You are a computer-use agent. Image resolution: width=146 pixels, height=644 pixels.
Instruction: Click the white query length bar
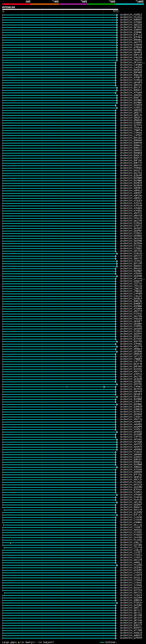[x=60, y=10]
